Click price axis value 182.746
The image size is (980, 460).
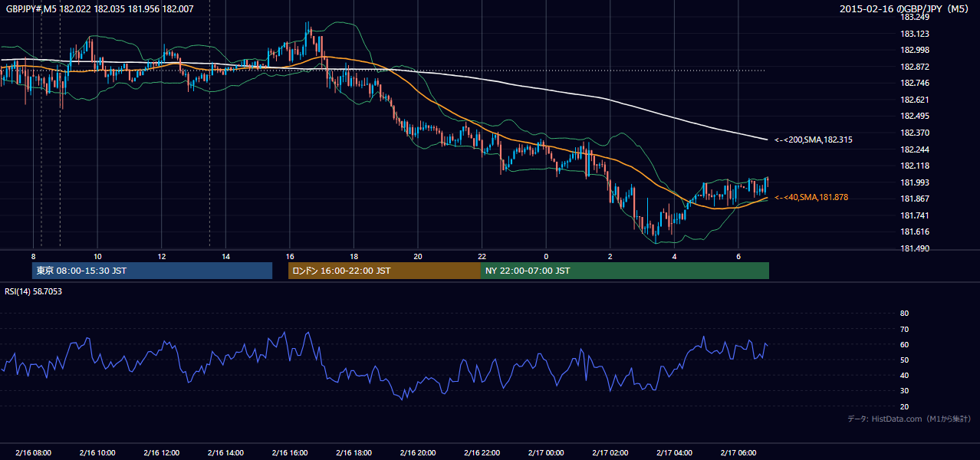click(x=914, y=83)
